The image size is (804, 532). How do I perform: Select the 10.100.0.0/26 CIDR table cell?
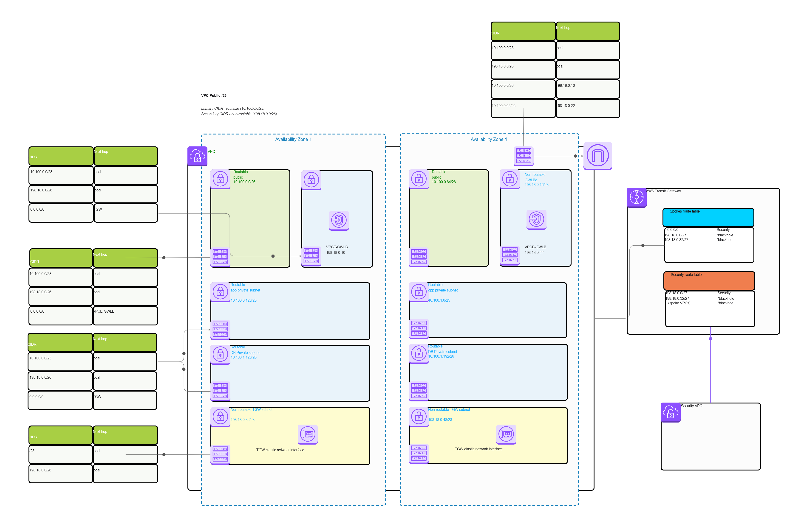[x=523, y=89]
